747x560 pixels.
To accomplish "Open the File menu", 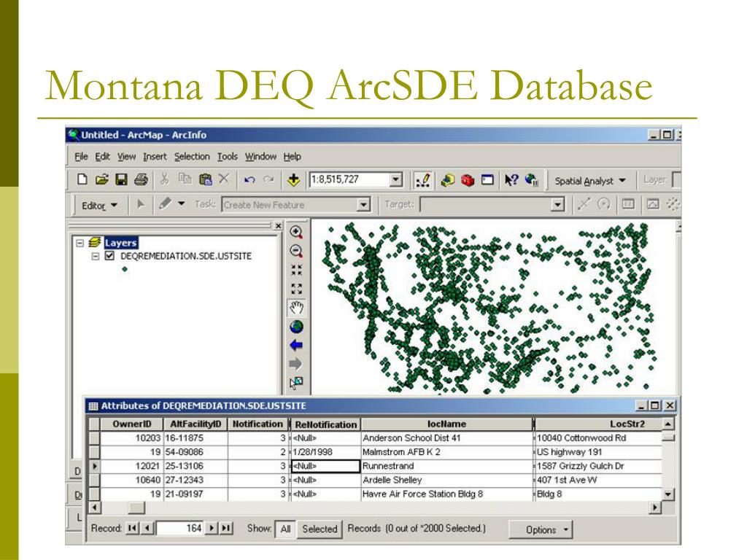I will (81, 157).
